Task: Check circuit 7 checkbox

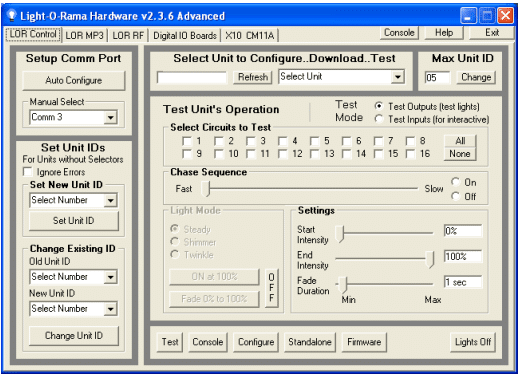Action: point(379,141)
